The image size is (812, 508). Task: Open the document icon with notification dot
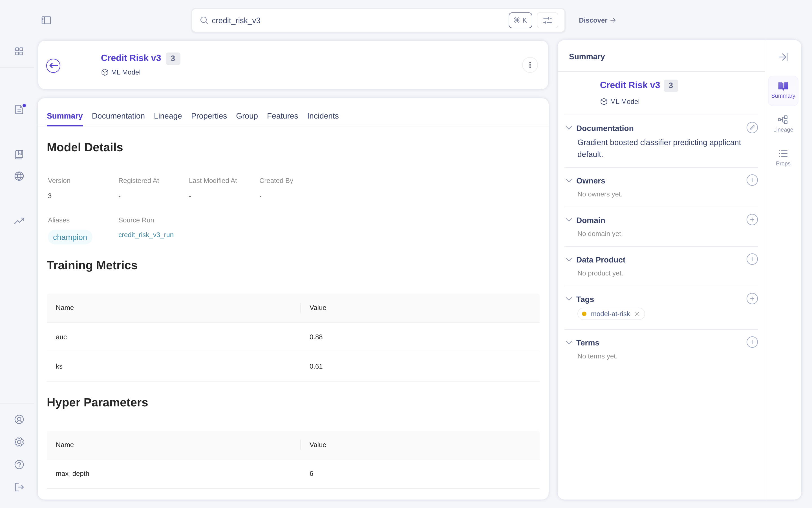pos(19,110)
